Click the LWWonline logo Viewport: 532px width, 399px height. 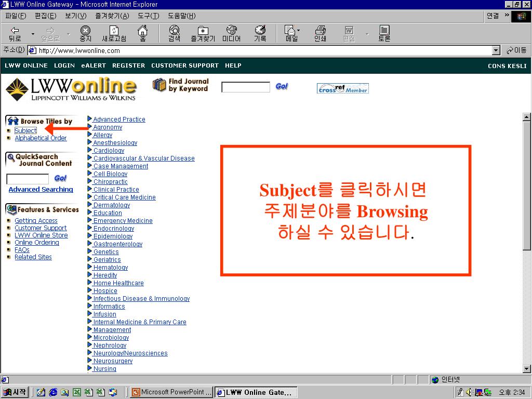pyautogui.click(x=71, y=89)
